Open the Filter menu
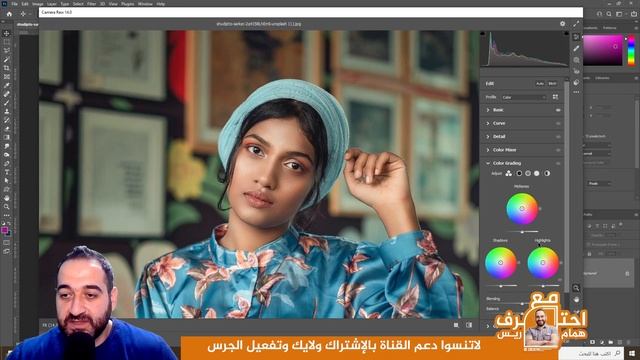 pos(91,4)
